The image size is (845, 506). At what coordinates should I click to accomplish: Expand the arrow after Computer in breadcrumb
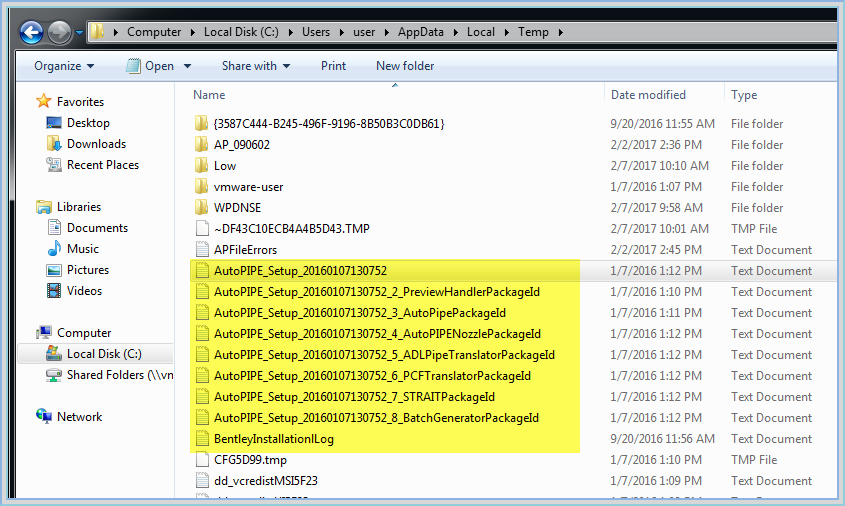[193, 32]
